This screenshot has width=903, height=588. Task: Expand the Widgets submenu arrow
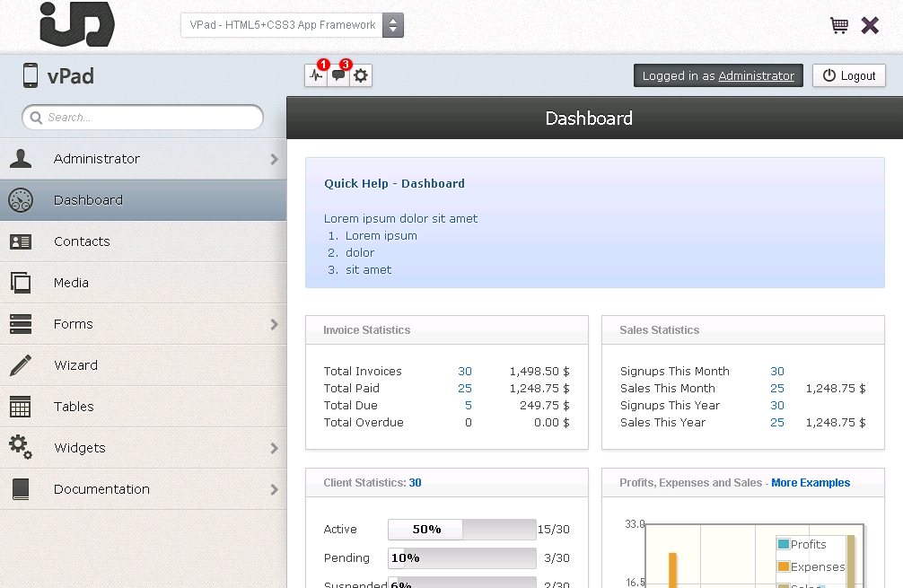[274, 448]
